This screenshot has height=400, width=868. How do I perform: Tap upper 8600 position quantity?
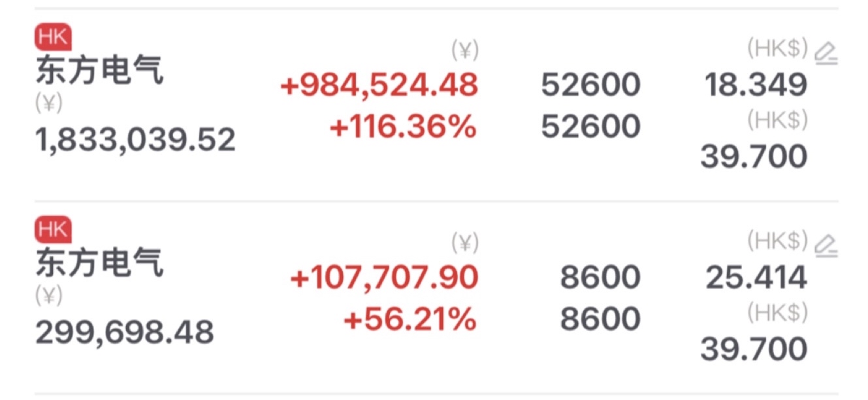tap(600, 278)
